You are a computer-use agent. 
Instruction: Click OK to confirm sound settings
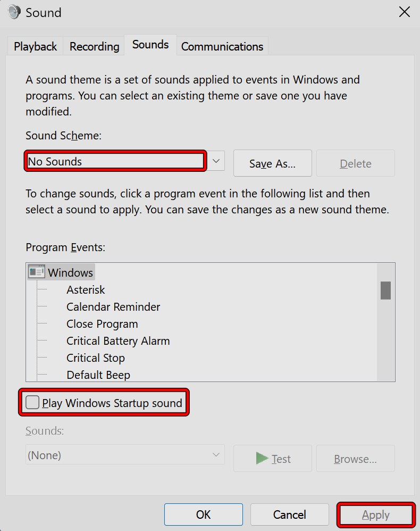(203, 515)
